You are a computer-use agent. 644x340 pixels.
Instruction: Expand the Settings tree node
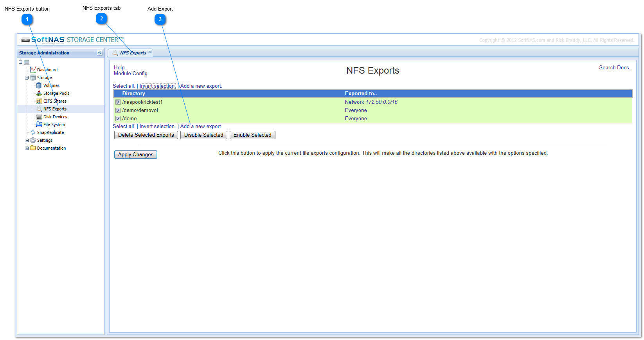[x=27, y=140]
